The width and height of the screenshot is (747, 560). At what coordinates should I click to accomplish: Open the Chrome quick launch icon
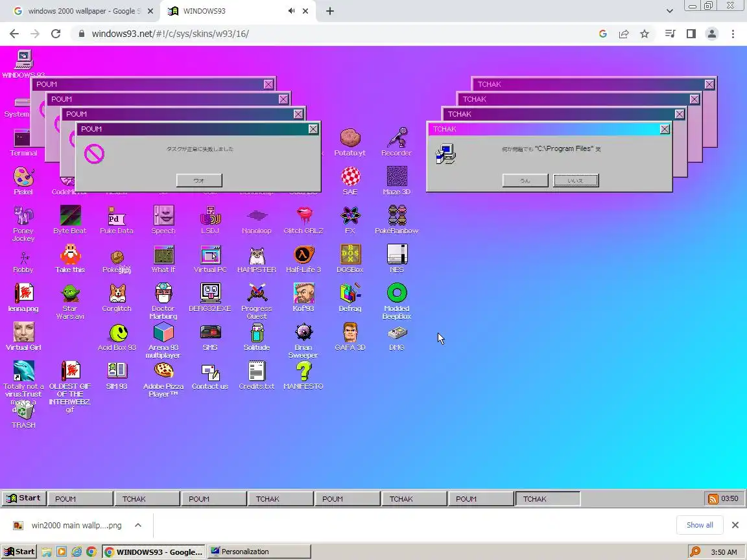pos(91,552)
